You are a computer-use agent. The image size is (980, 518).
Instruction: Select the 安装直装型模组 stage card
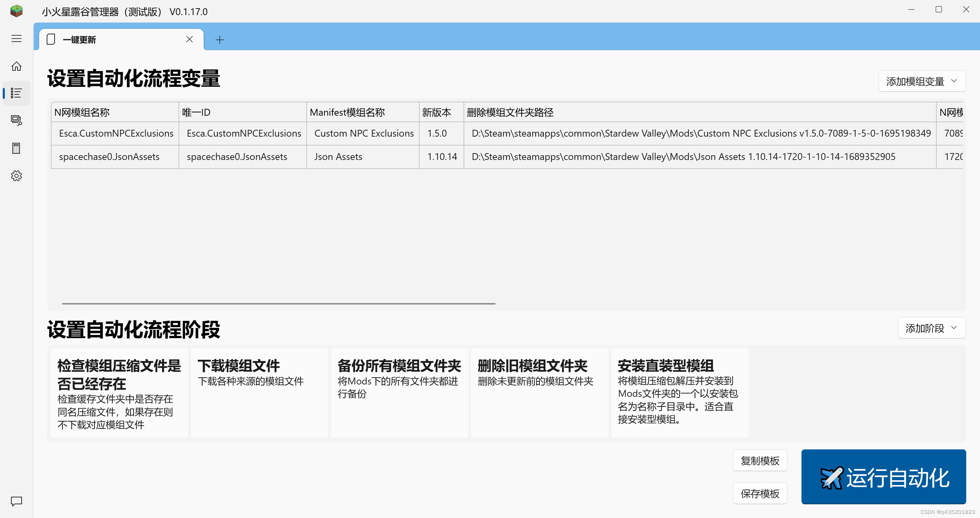click(679, 393)
